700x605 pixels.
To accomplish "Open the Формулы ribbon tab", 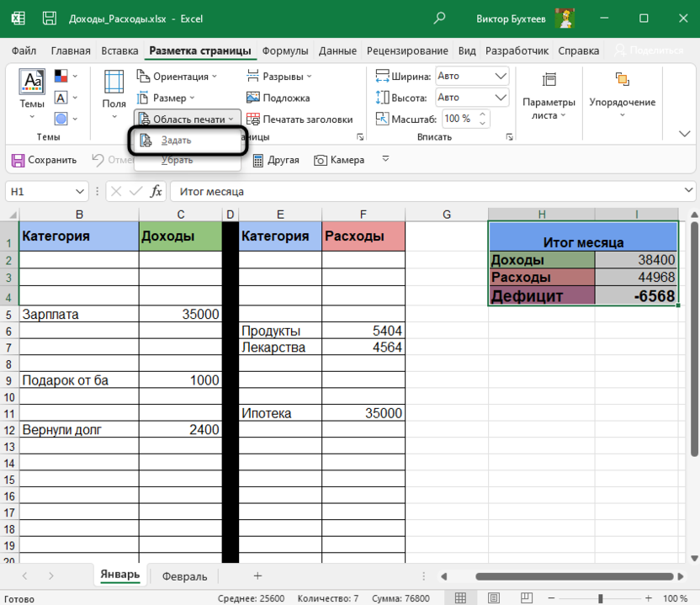I will (285, 50).
